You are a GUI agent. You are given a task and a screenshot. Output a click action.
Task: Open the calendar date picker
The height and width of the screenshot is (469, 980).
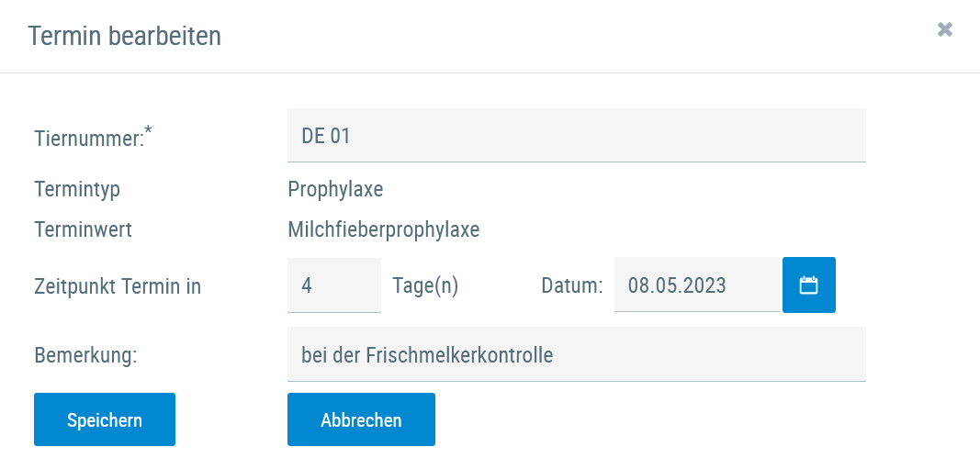808,285
